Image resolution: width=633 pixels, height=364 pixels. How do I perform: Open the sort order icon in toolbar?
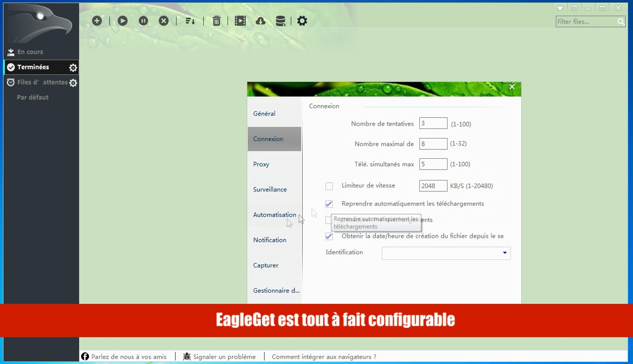pyautogui.click(x=190, y=21)
